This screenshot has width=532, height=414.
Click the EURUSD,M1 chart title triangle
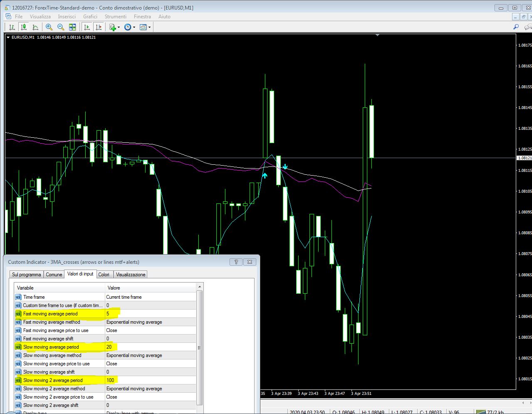pyautogui.click(x=8, y=37)
